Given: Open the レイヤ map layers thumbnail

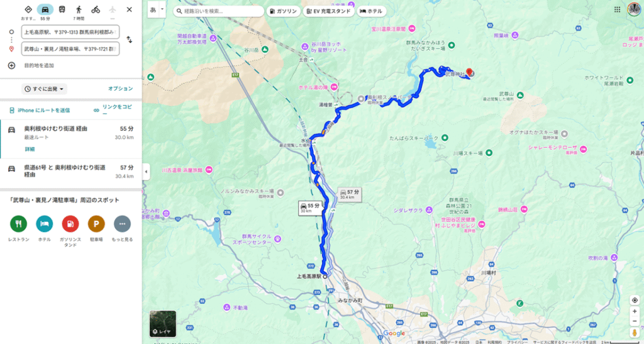Looking at the screenshot, I should [x=163, y=323].
